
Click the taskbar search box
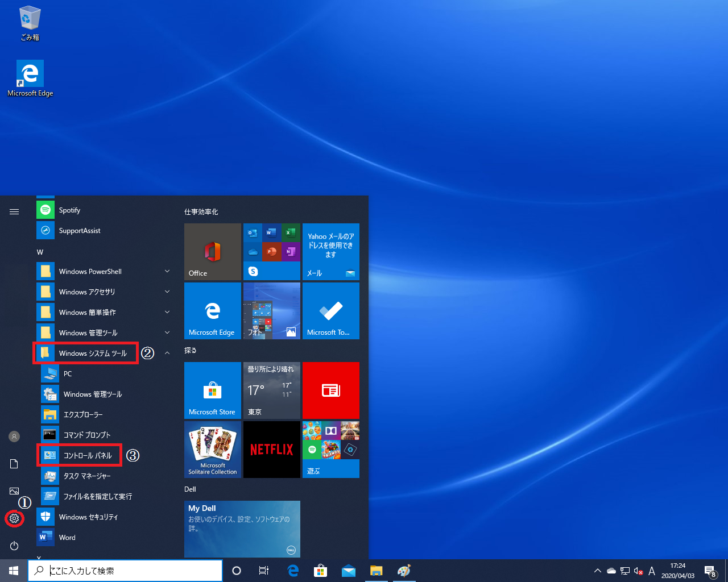pyautogui.click(x=125, y=571)
